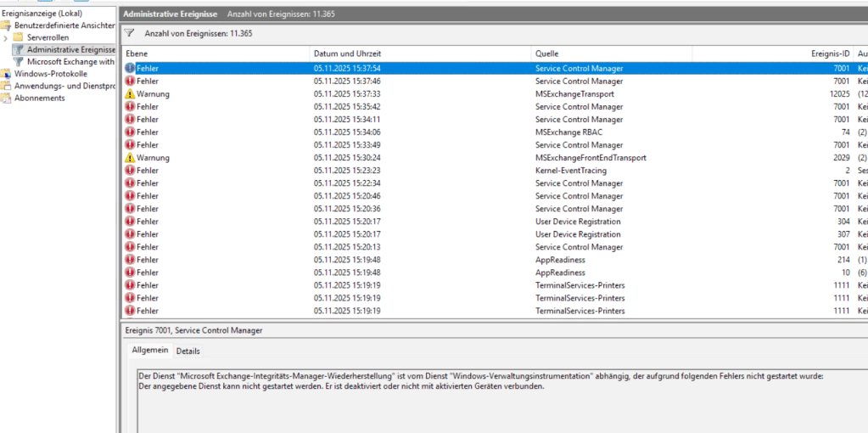The image size is (868, 433).
Task: Switch to the Allgemein tab
Action: (x=150, y=351)
